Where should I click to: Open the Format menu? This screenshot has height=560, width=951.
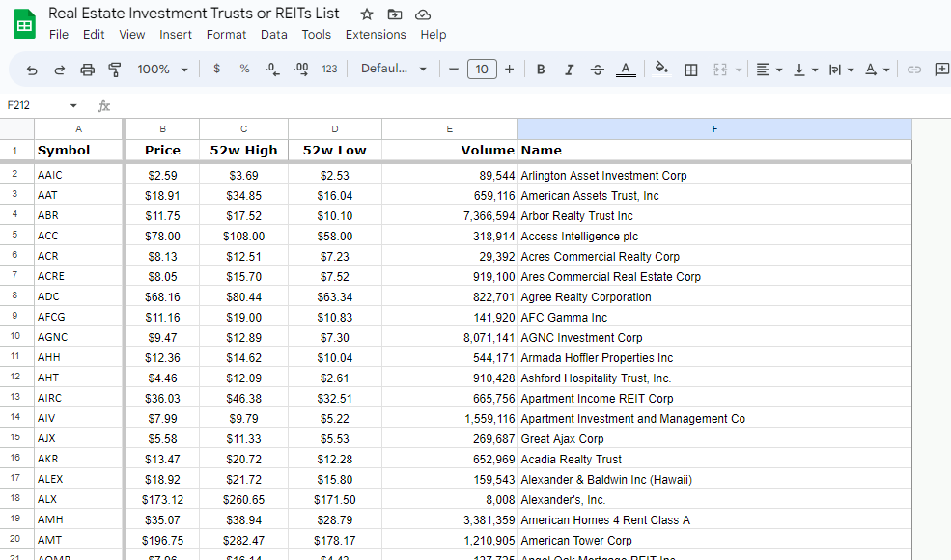[x=226, y=35]
